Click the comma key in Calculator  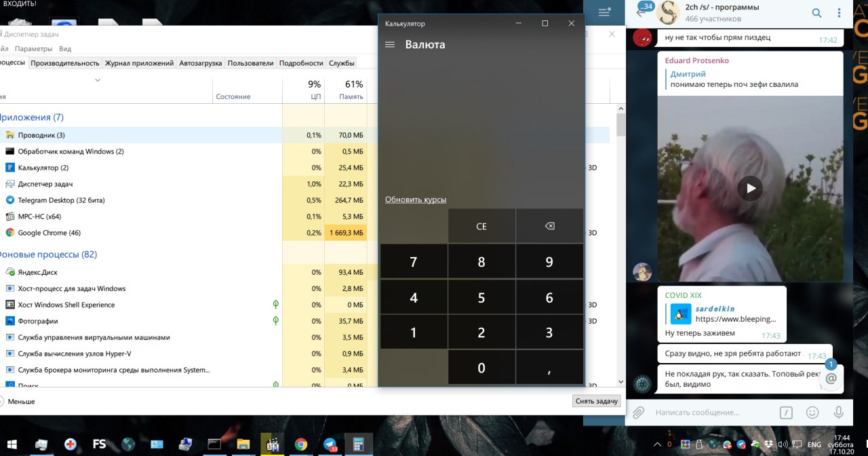(549, 368)
